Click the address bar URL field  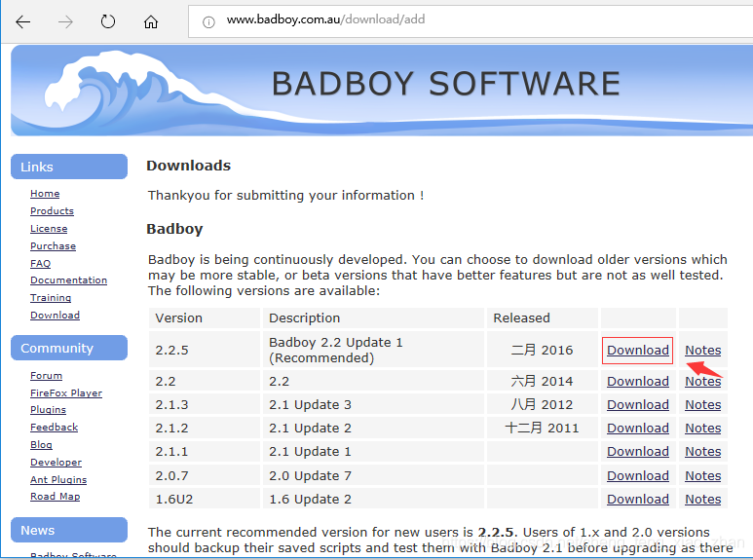coord(471,20)
